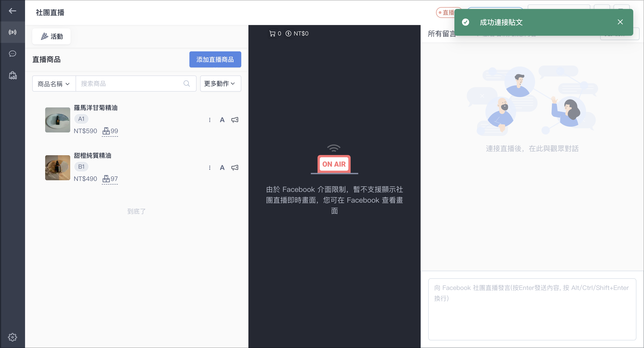Click the B1 keyword tag

point(81,166)
